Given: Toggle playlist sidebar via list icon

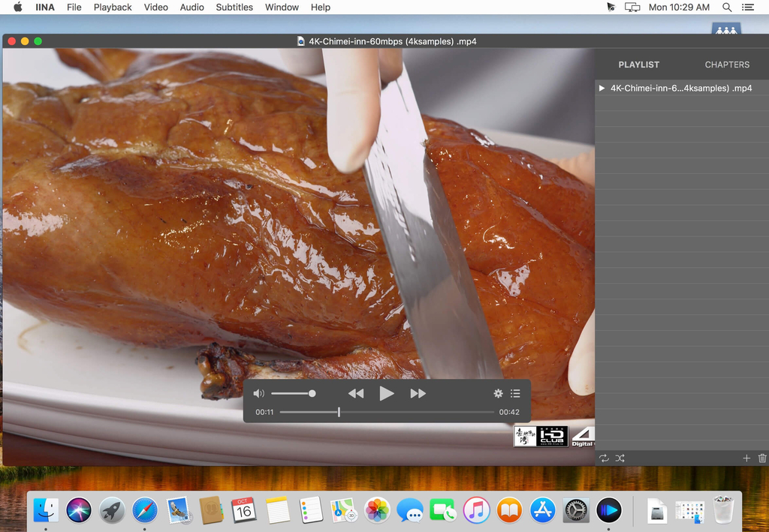Looking at the screenshot, I should (x=515, y=393).
